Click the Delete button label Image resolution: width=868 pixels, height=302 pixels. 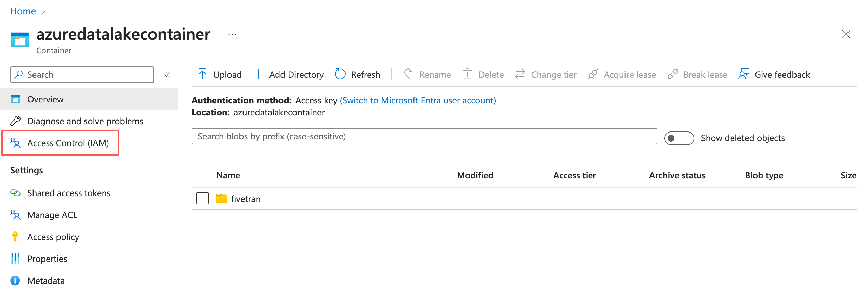pos(491,75)
